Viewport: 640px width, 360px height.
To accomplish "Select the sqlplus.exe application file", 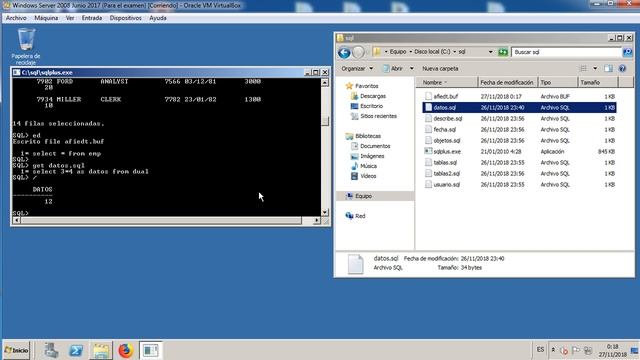I will 447,152.
